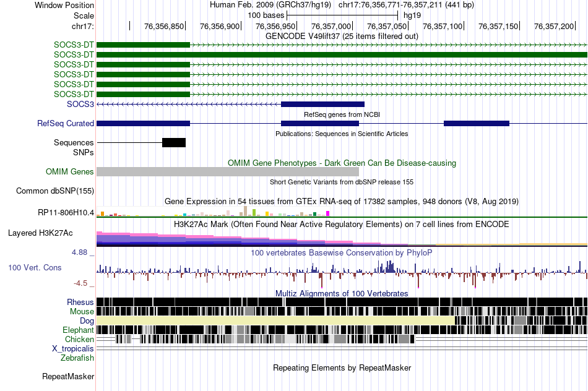Click the Elephant alignment label
Viewport: 588px width, 391px height.
coord(79,330)
